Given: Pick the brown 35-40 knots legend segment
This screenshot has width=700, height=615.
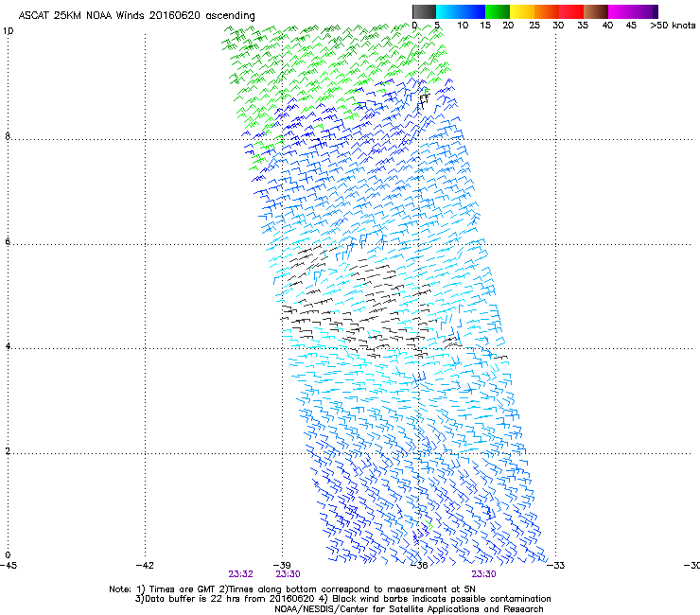Looking at the screenshot, I should [x=596, y=11].
